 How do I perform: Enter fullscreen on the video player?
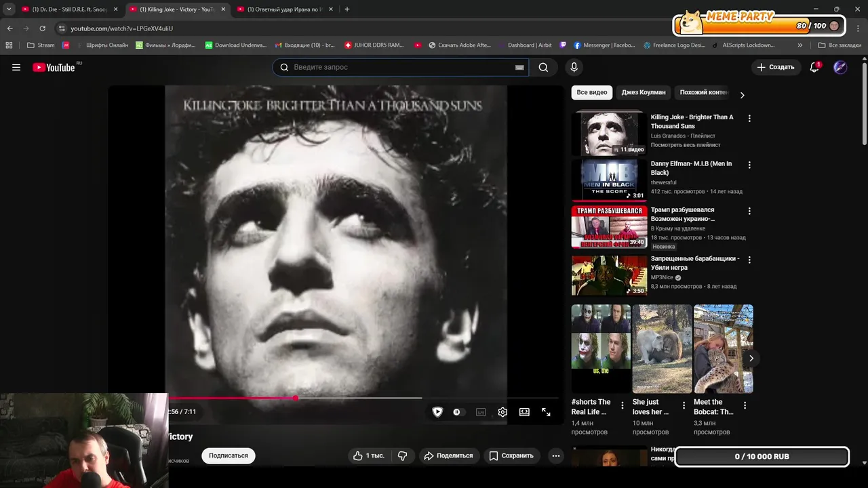click(546, 412)
